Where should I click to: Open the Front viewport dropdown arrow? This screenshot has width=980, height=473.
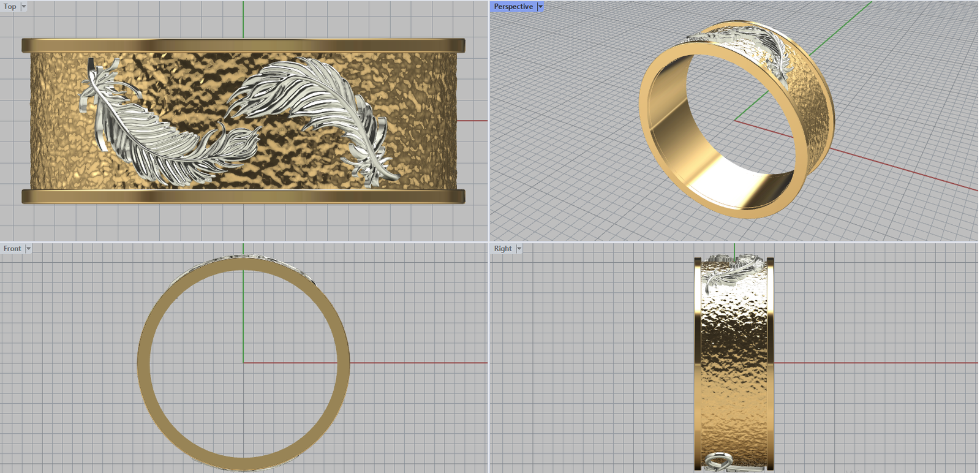tap(28, 249)
